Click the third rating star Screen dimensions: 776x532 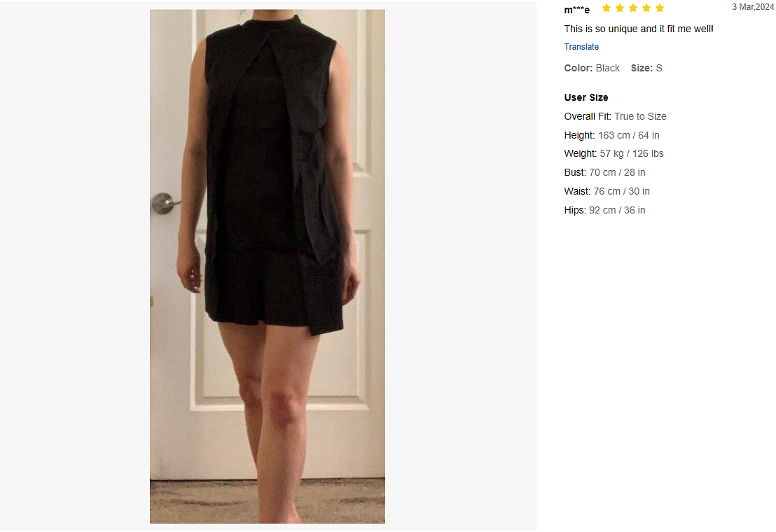(633, 8)
